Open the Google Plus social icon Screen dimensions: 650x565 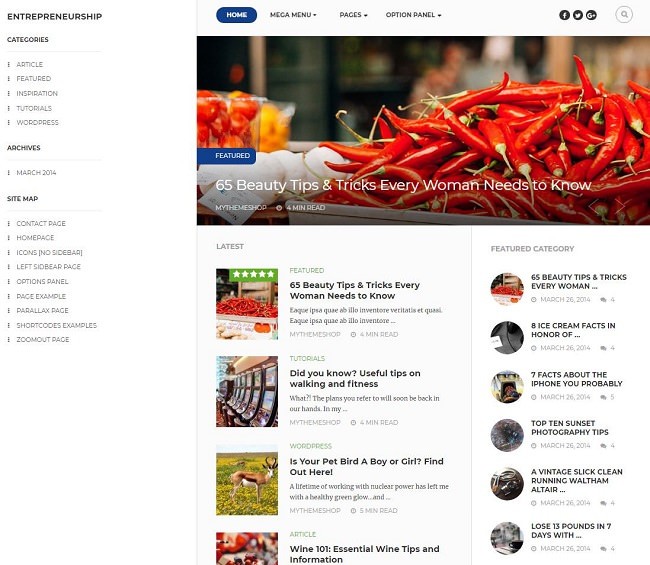click(591, 15)
